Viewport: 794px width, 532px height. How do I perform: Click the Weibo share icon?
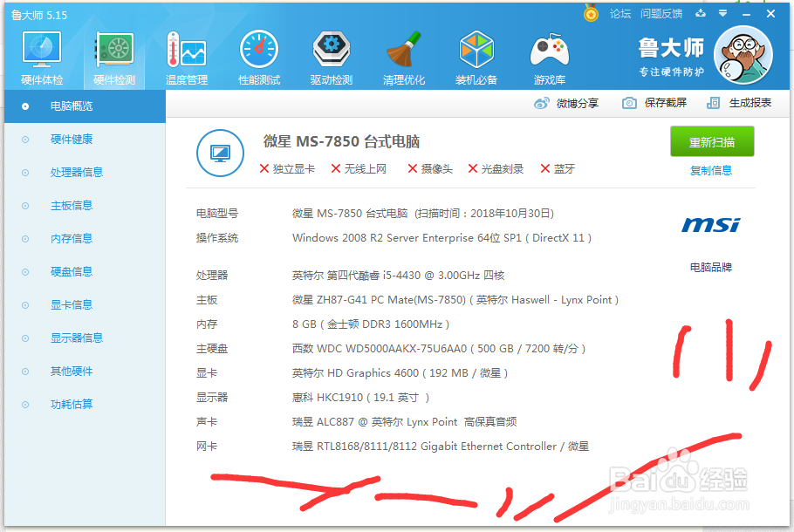(541, 103)
